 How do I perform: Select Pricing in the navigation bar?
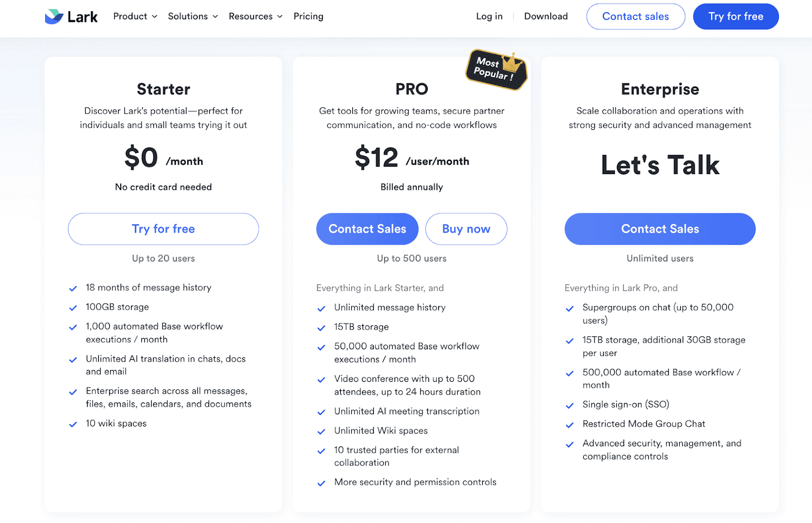308,16
